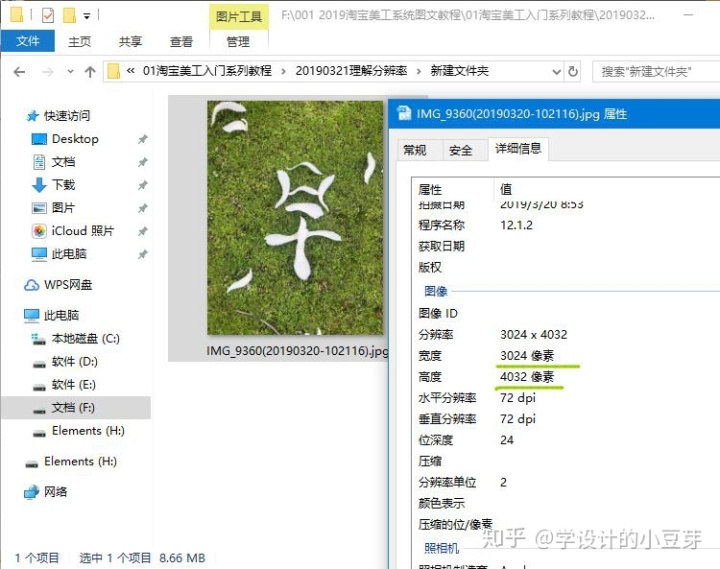Switch to the 主页 ribbon tab
Viewport: 720px width, 569px height.
pos(79,42)
